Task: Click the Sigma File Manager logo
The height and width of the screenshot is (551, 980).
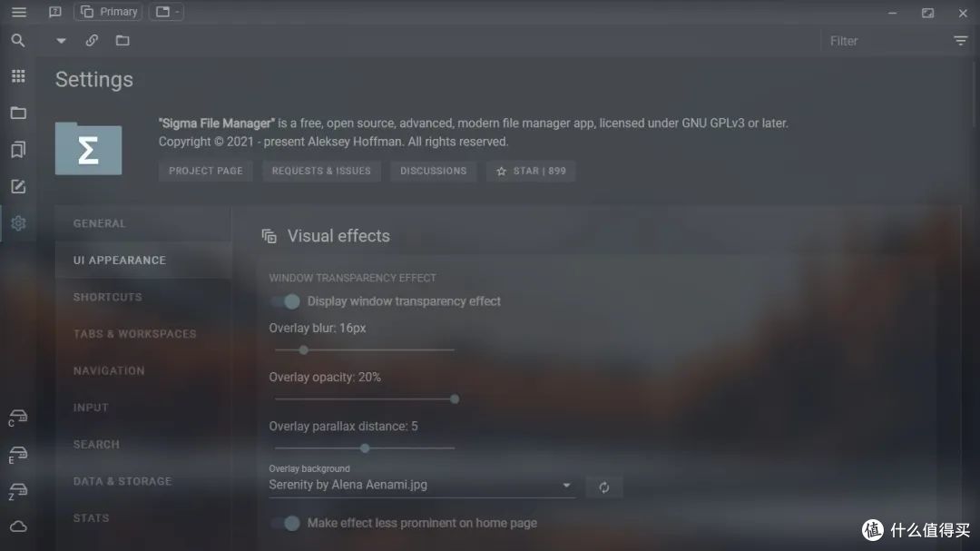Action: click(x=88, y=148)
